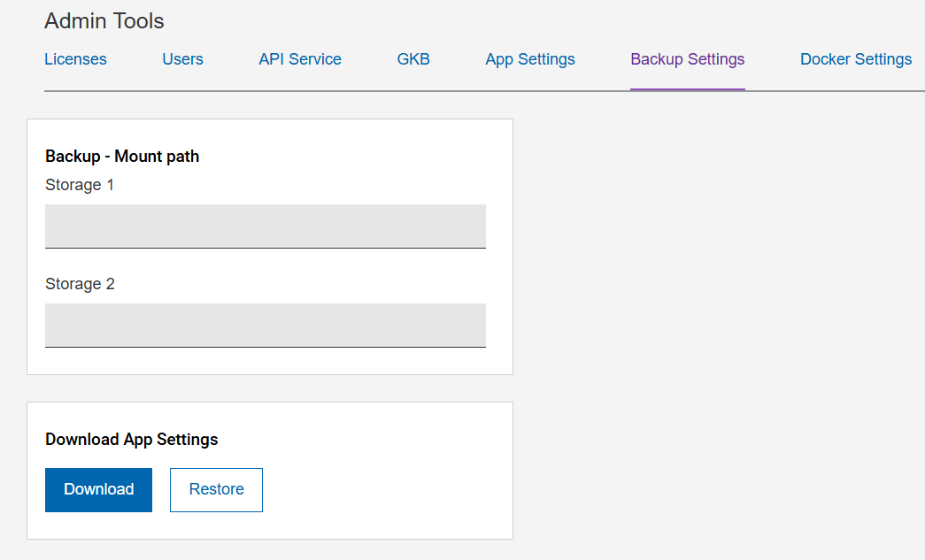Click the Storage 2 label
This screenshot has width=925, height=560.
80,284
